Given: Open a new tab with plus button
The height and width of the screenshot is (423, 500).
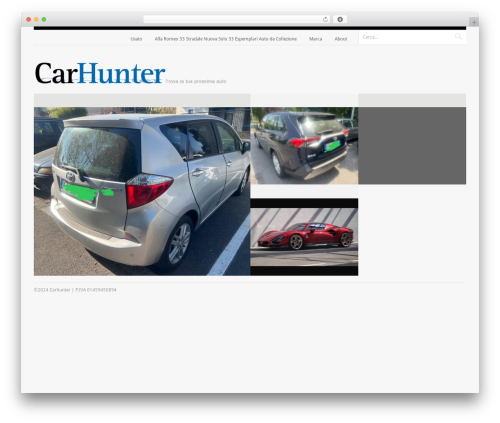Looking at the screenshot, I should [x=474, y=22].
